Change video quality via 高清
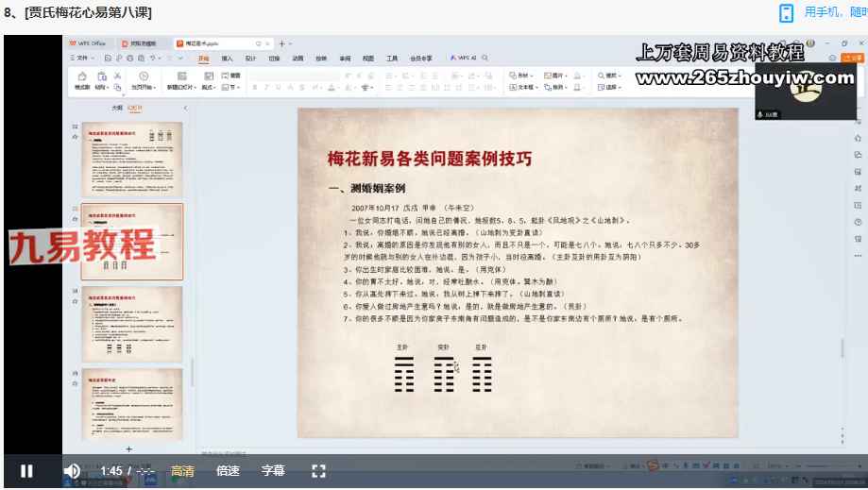Screen dimensions: 868x490 [182, 470]
